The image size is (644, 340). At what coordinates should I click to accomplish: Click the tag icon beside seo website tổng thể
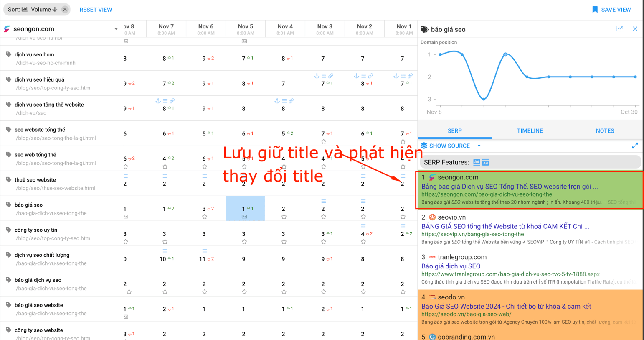[x=8, y=130]
